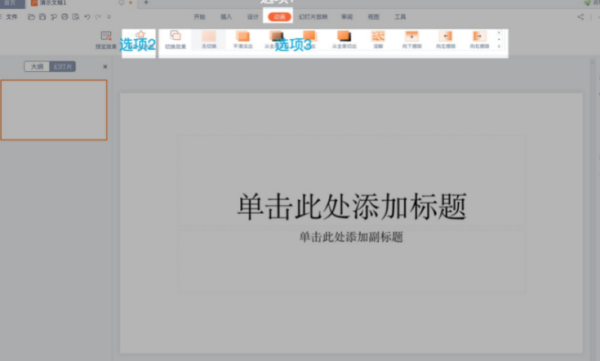This screenshot has height=361, width=600.
Task: Switch panel to 幻灯片 slides view
Action: click(x=62, y=67)
